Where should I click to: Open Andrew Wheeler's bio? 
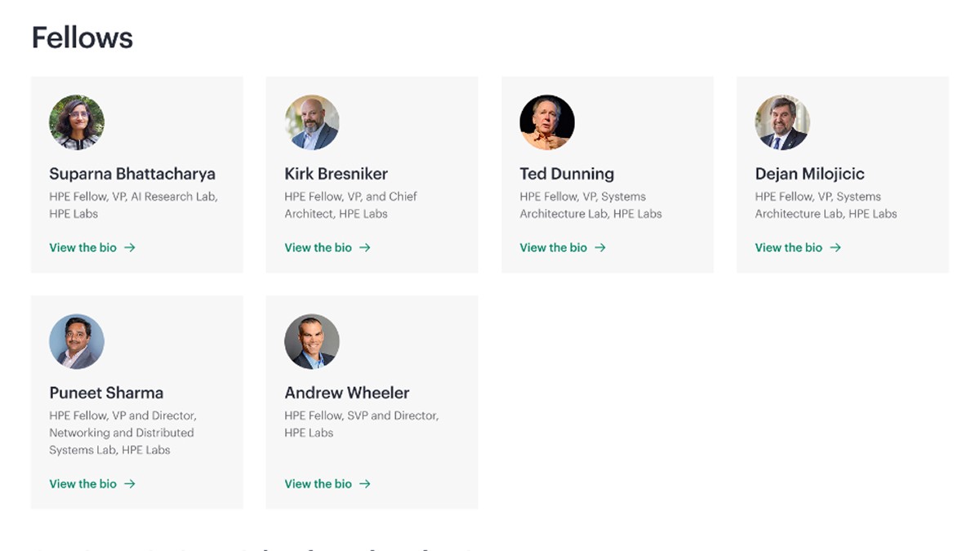(x=318, y=483)
